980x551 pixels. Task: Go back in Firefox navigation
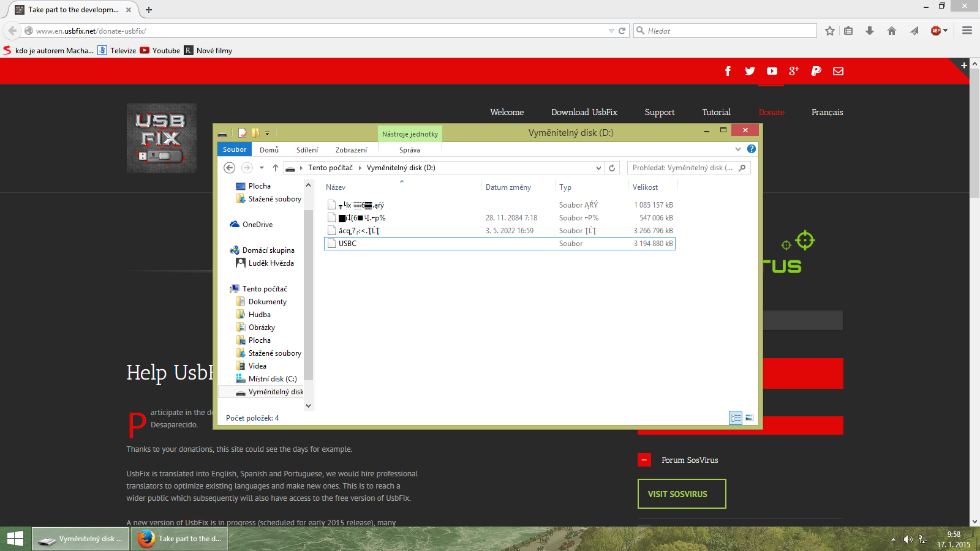coord(12,31)
